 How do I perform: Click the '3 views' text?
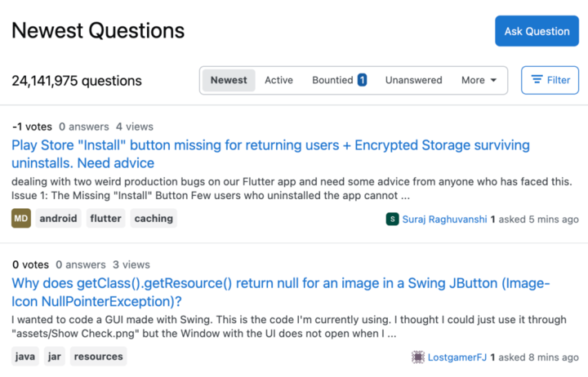[131, 264]
